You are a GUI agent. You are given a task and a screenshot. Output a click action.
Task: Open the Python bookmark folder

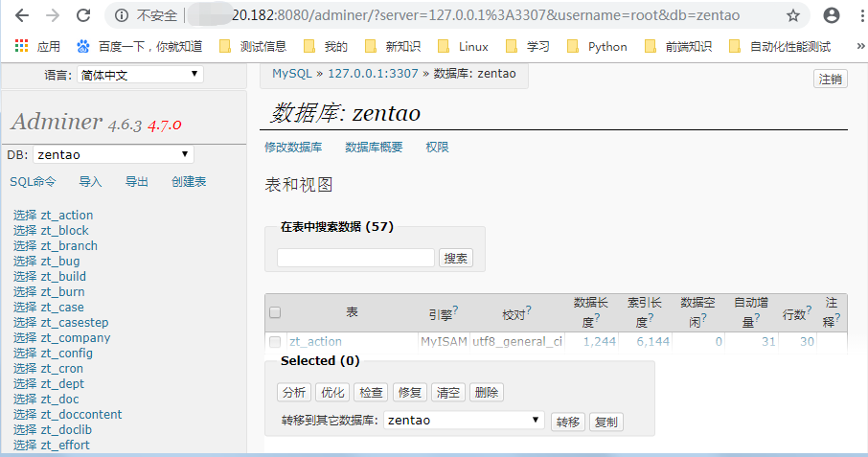(597, 47)
